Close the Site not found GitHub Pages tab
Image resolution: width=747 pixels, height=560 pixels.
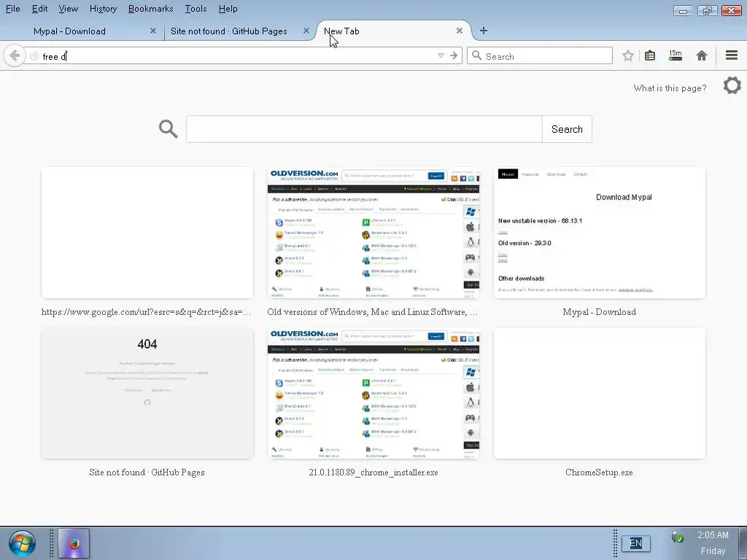pyautogui.click(x=306, y=31)
